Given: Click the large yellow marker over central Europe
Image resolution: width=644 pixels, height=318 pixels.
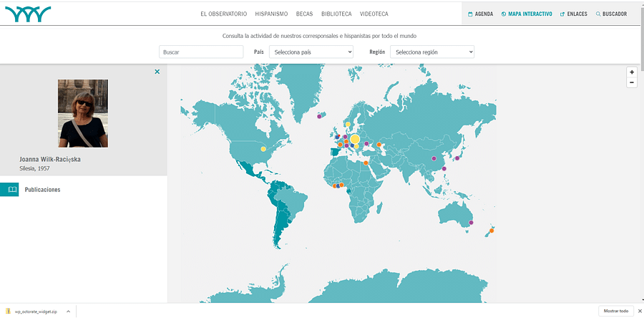Looking at the screenshot, I should (355, 140).
